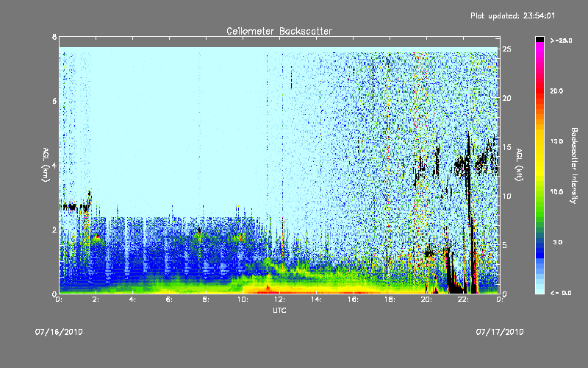Click the 20.0 colorbar label

click(556, 91)
